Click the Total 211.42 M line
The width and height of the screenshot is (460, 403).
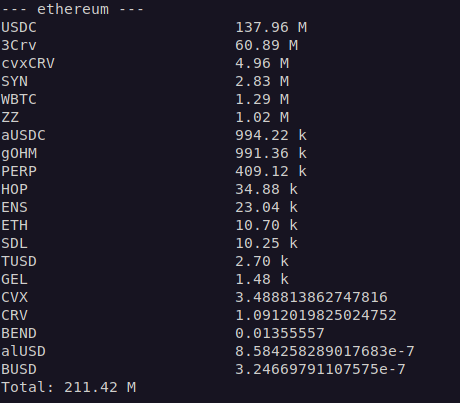(69, 387)
